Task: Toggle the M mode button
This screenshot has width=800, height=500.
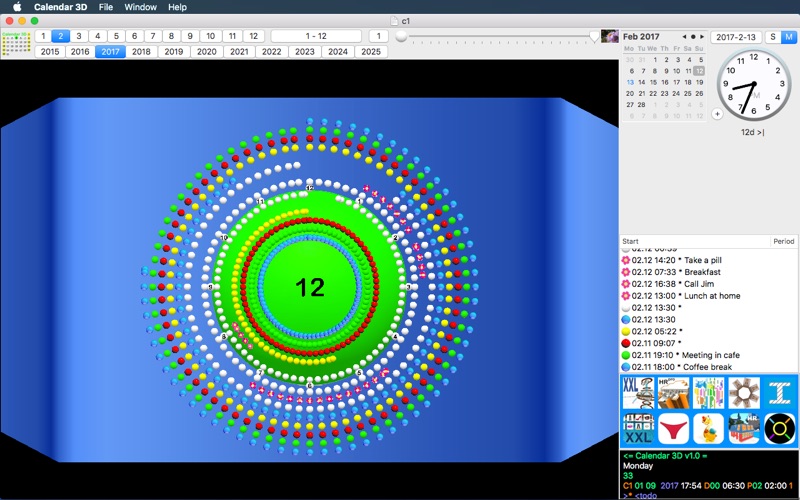Action: (789, 37)
